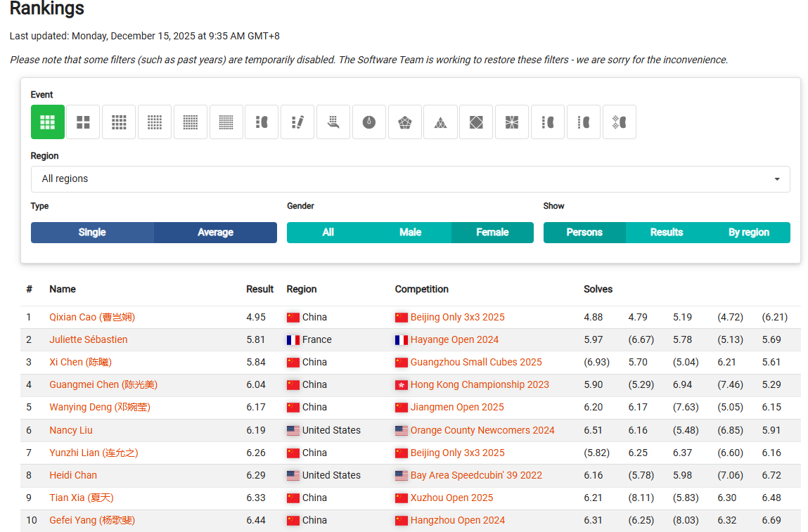The image size is (808, 532).
Task: Select the 6x6x6 Cube event icon
Action: point(191,122)
